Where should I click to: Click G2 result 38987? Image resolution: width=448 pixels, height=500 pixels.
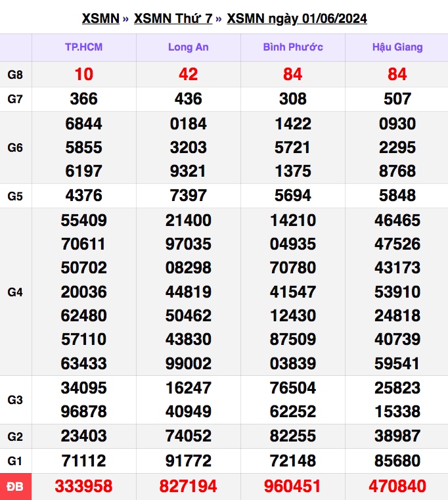(397, 436)
